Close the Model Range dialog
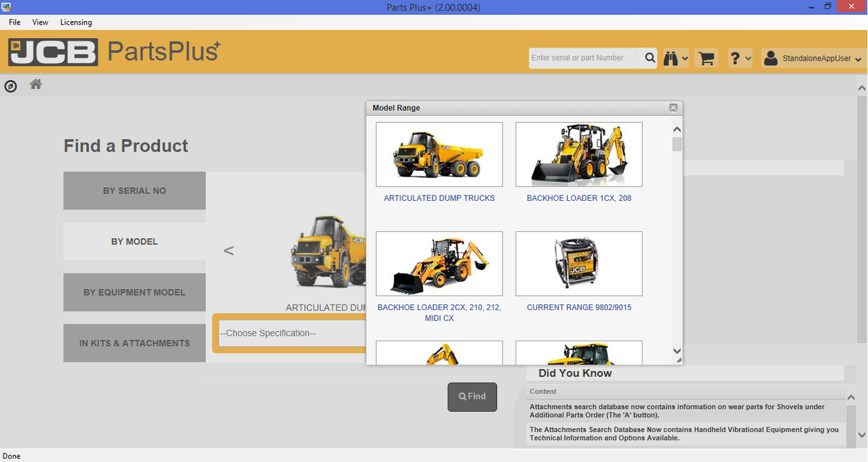The width and height of the screenshot is (868, 462). tap(673, 108)
